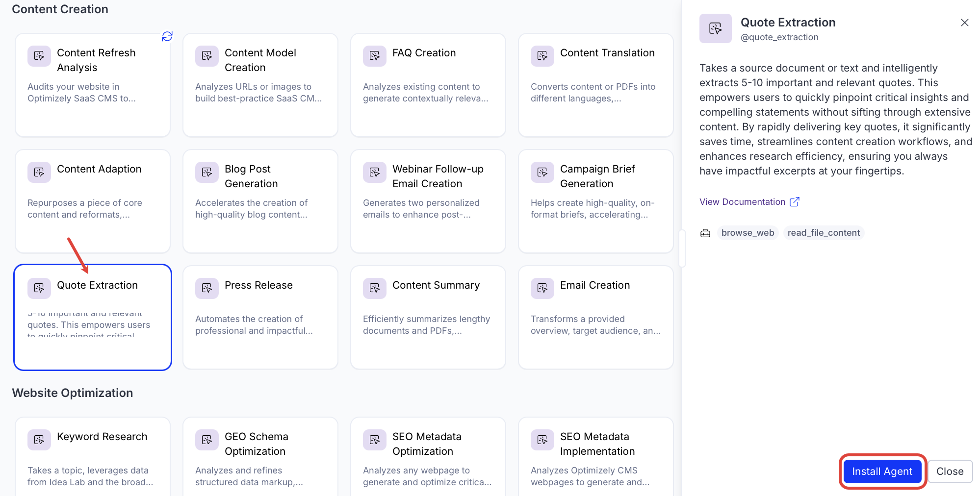Click the Content Translation agent icon

(542, 56)
